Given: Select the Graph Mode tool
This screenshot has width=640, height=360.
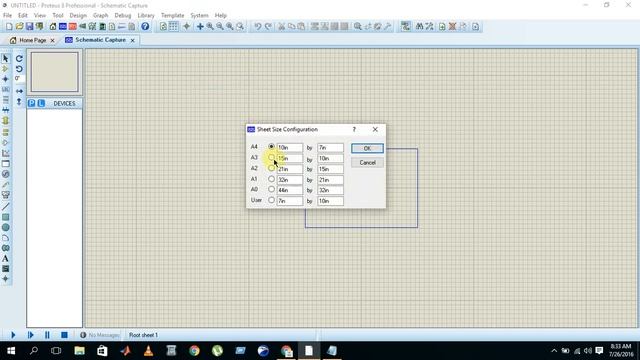Looking at the screenshot, I should pos(5,153).
